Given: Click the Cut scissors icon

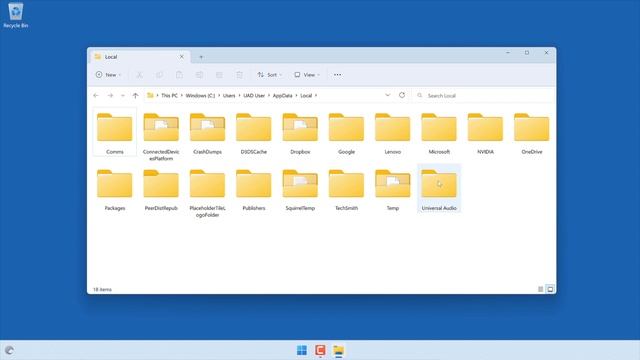Looking at the screenshot, I should (x=139, y=75).
